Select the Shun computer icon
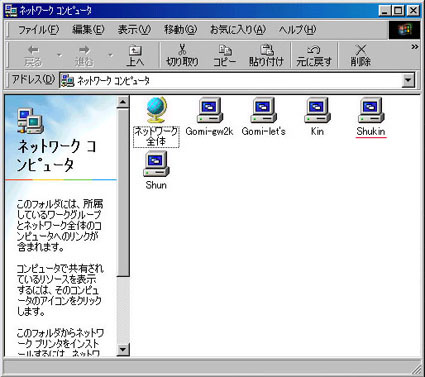This screenshot has width=425, height=377. pos(156,164)
